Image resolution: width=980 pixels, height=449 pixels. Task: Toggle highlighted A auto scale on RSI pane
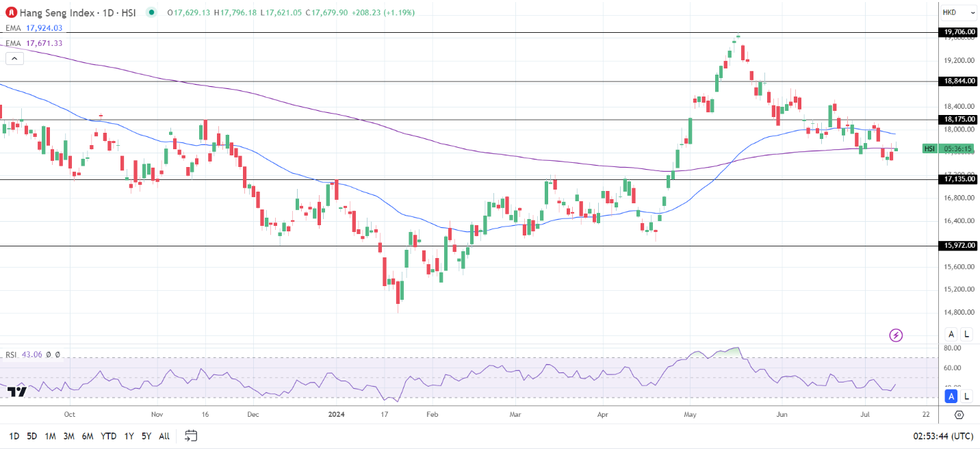pos(951,396)
